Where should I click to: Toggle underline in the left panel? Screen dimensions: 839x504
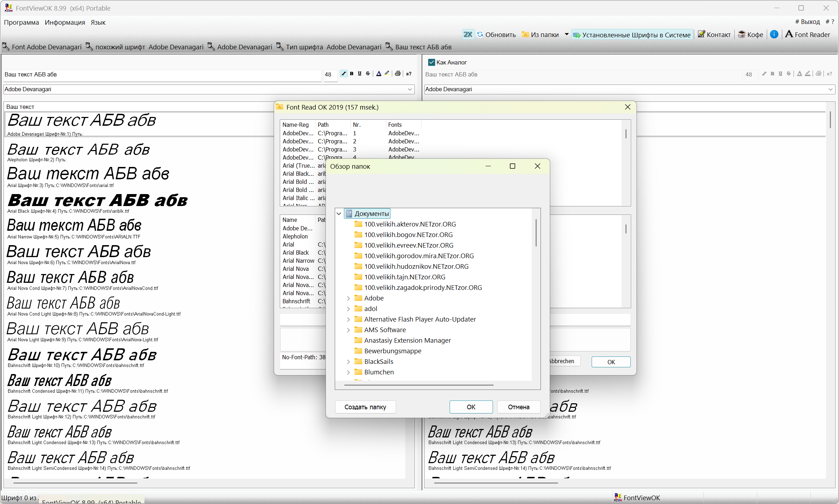(x=360, y=74)
